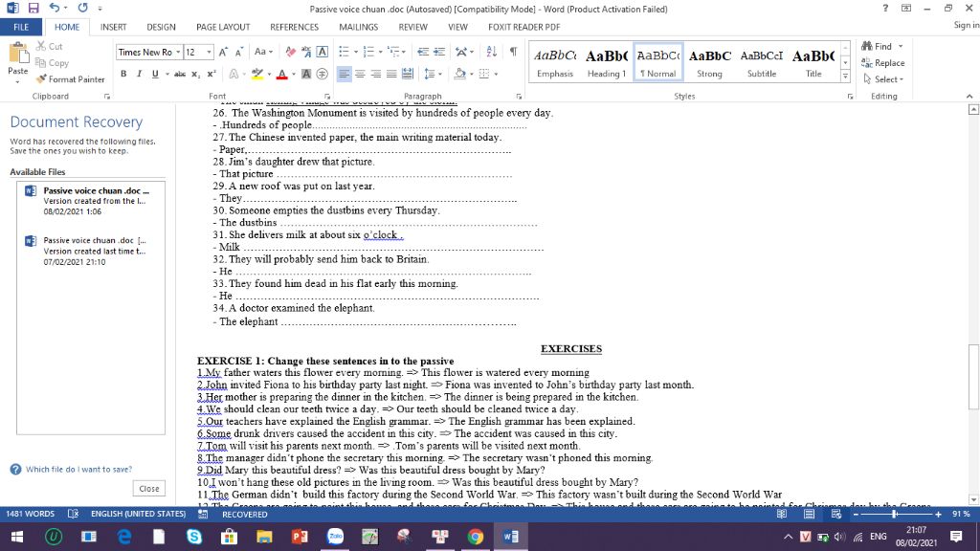The width and height of the screenshot is (980, 551).
Task: Switch to Read Mode view
Action: pos(781,514)
